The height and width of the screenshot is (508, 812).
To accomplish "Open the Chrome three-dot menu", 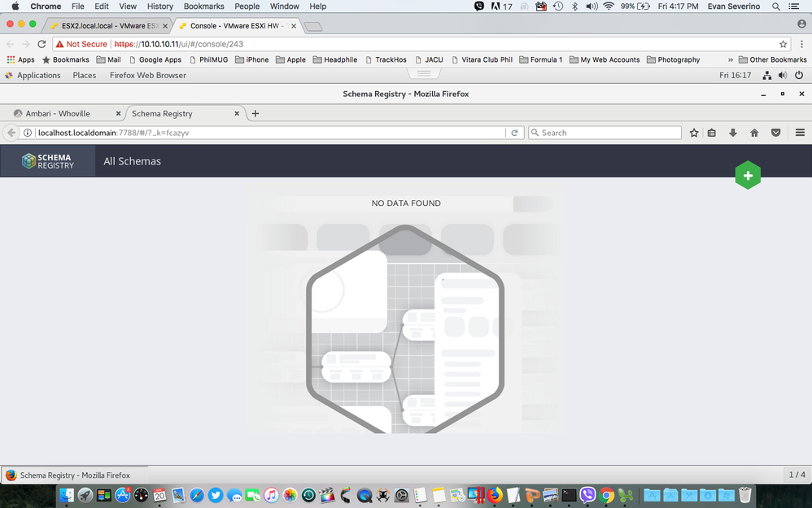I will pos(801,44).
